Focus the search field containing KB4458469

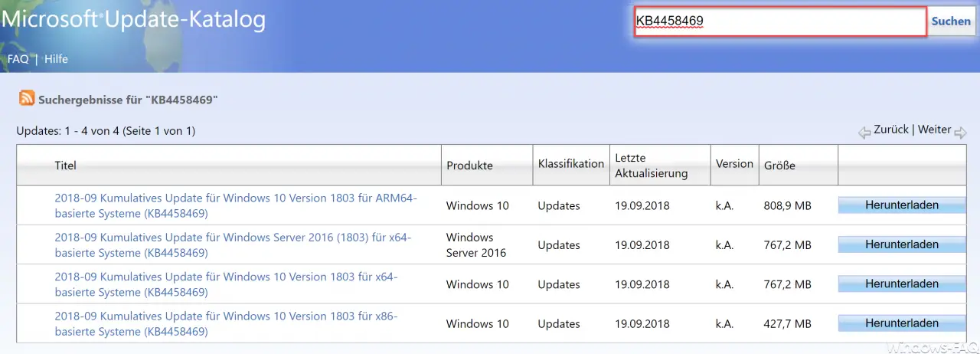click(780, 21)
